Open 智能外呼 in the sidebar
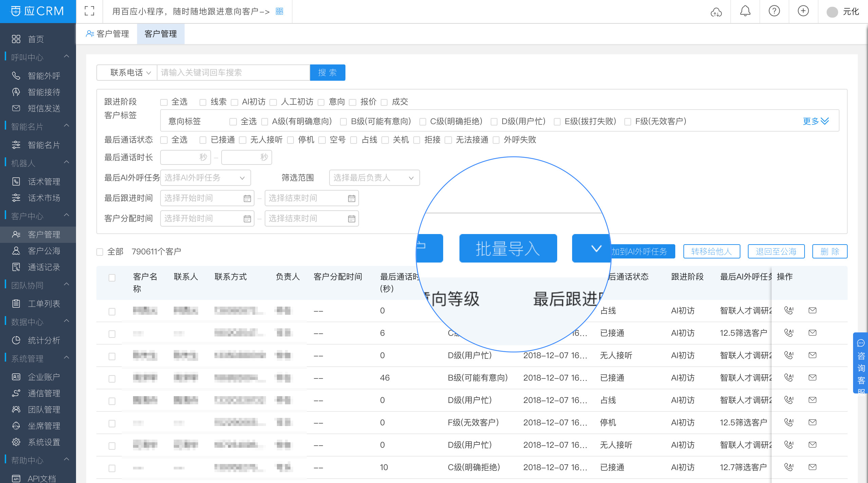 pyautogui.click(x=44, y=76)
